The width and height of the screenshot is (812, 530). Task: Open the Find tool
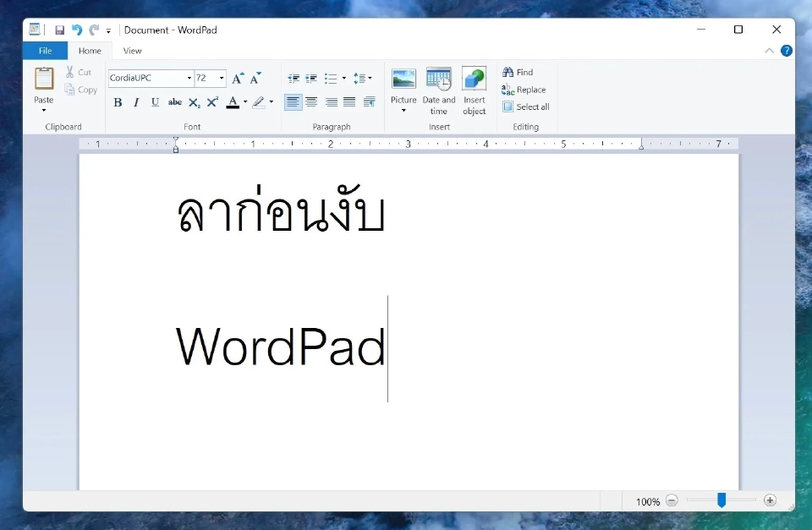(519, 72)
